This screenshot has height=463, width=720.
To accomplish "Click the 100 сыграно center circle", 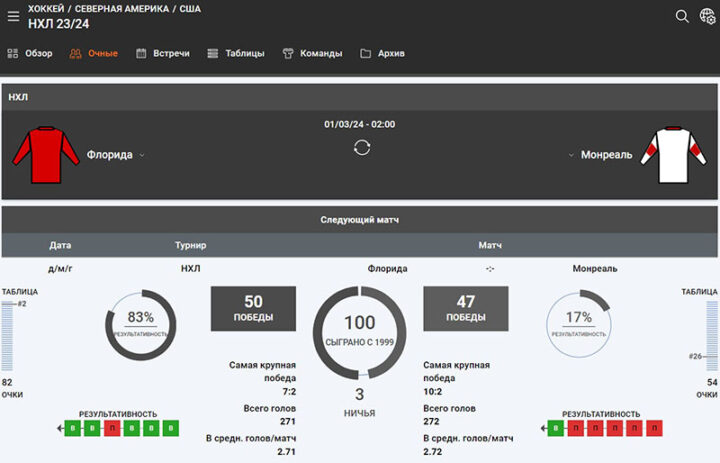I will 360,329.
